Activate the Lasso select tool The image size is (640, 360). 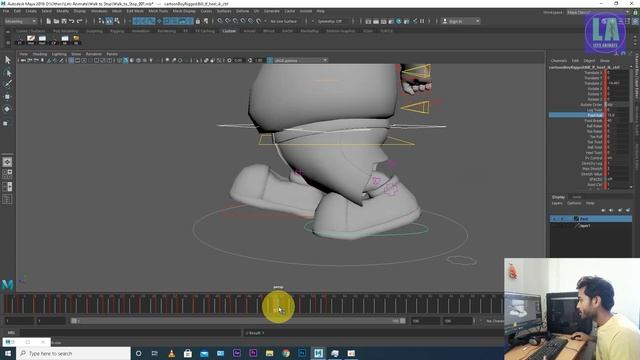tap(7, 73)
